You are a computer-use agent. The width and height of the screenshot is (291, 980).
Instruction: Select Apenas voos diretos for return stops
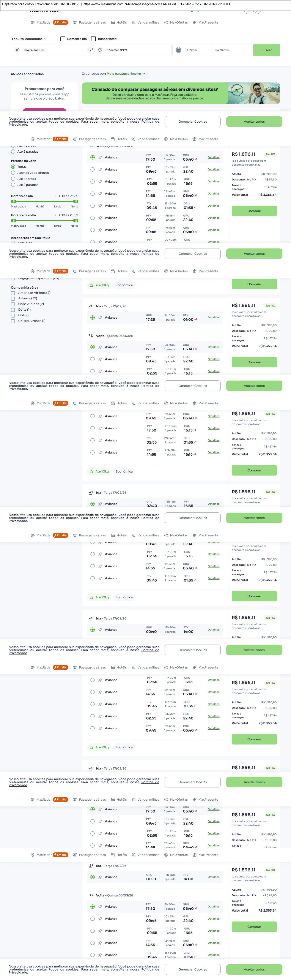tap(13, 173)
